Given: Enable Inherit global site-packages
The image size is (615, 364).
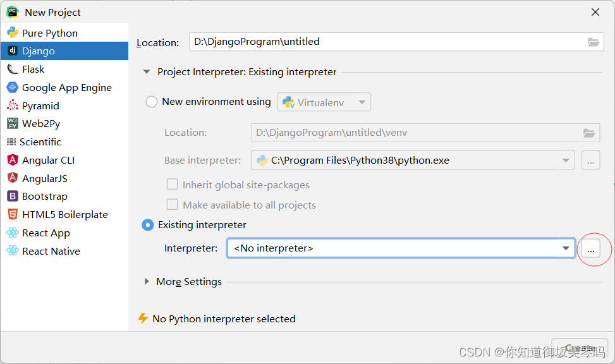Looking at the screenshot, I should point(172,185).
